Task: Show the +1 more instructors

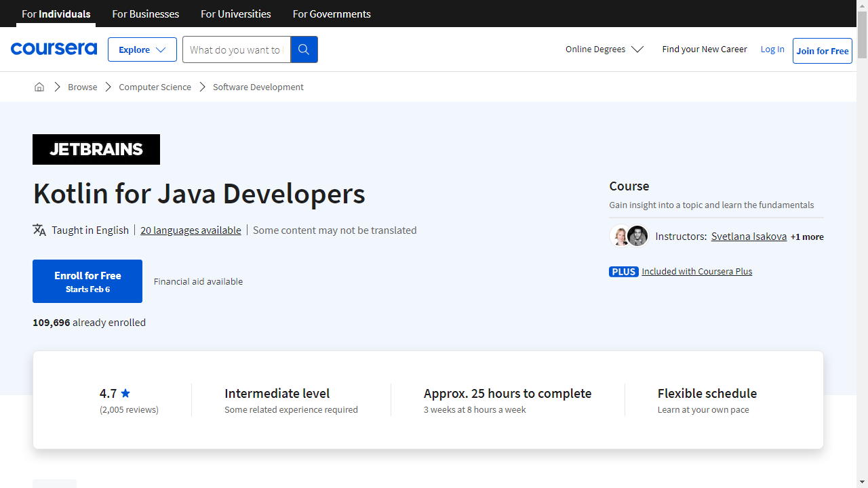Action: click(x=807, y=237)
